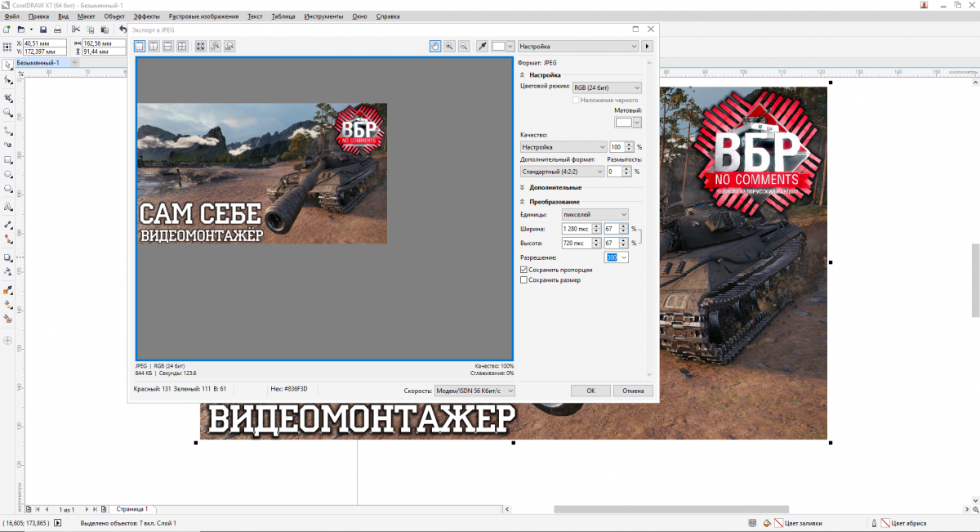Switch to full single preview layout

[x=139, y=47]
